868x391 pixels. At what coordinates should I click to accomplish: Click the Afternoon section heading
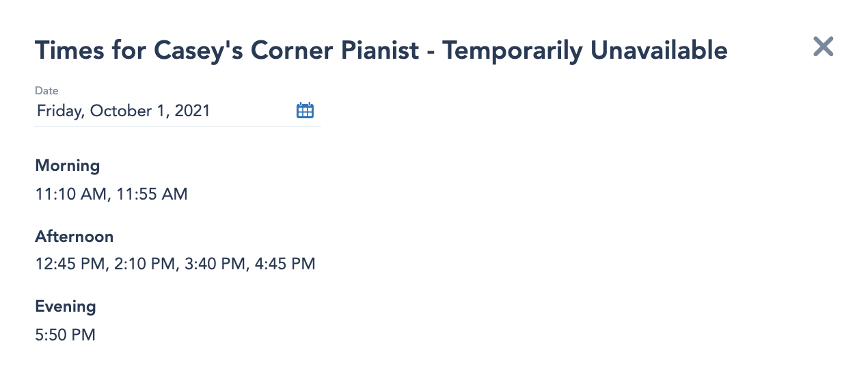coord(74,237)
